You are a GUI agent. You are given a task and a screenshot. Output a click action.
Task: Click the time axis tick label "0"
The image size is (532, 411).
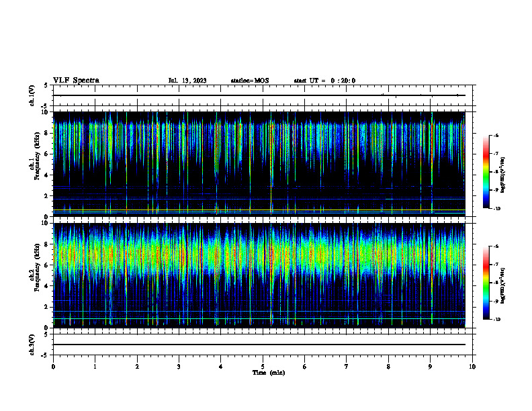pyautogui.click(x=53, y=367)
